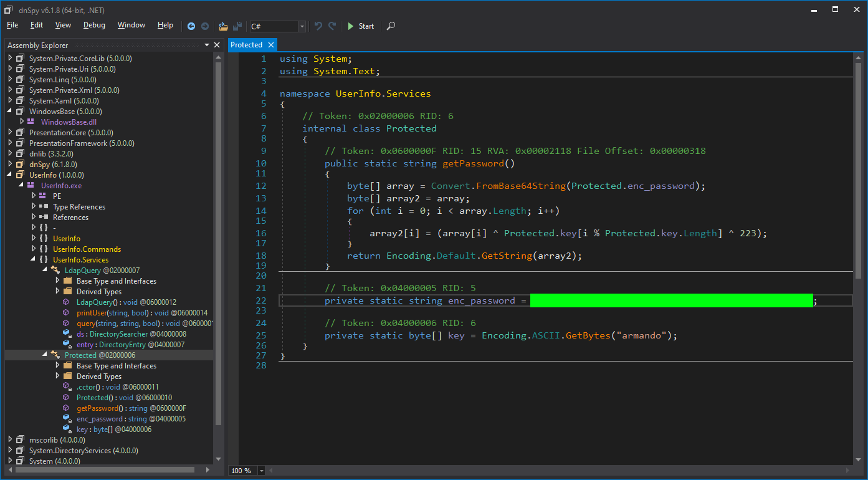The height and width of the screenshot is (480, 868).
Task: Expand the System.Private.CoreLib assembly node
Action: [x=10, y=58]
